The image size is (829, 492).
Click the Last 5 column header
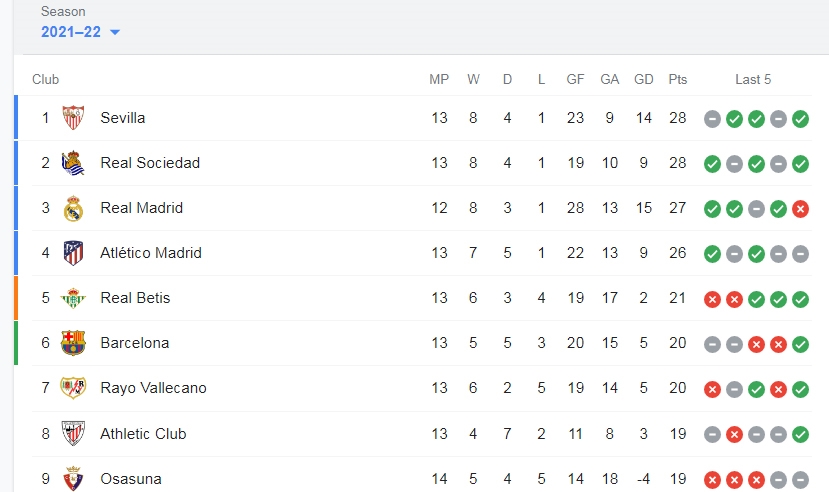(753, 79)
